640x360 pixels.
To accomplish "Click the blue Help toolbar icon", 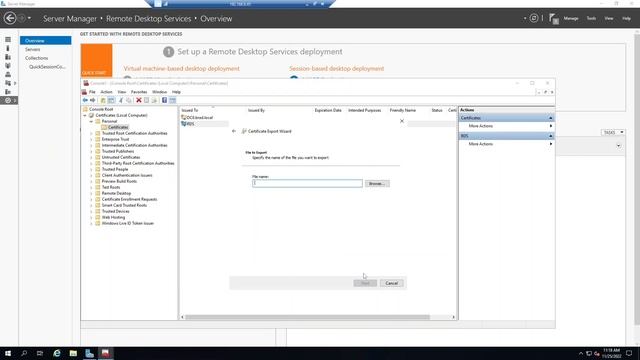I will pos(164,100).
